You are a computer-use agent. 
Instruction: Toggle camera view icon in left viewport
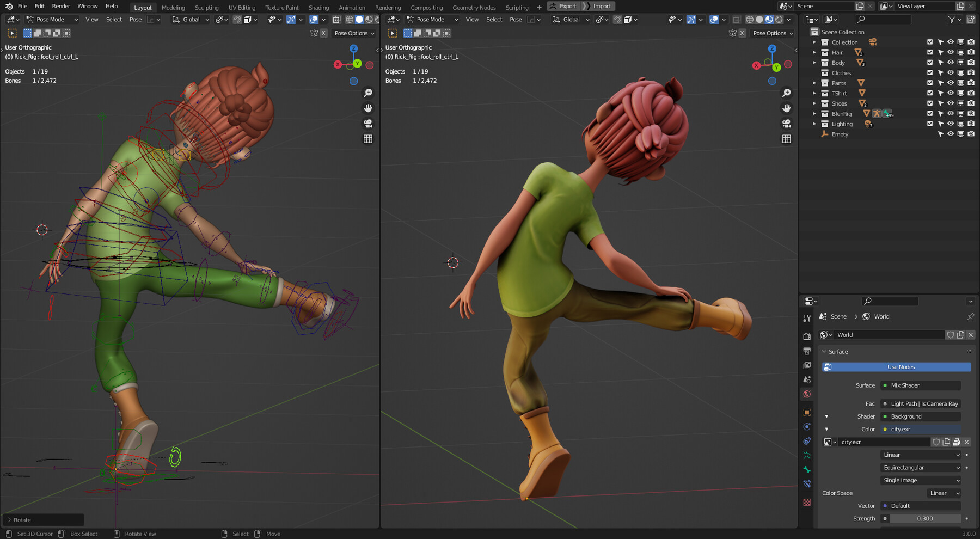click(x=368, y=124)
